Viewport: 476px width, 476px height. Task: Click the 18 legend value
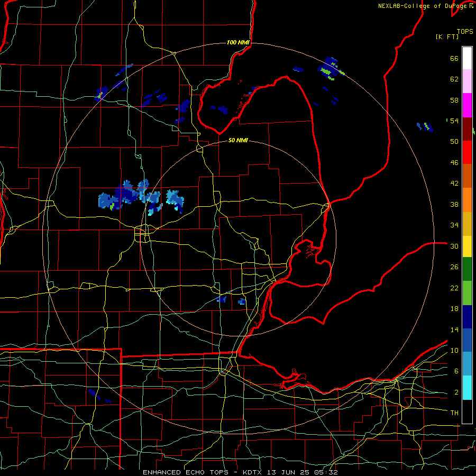[454, 309]
